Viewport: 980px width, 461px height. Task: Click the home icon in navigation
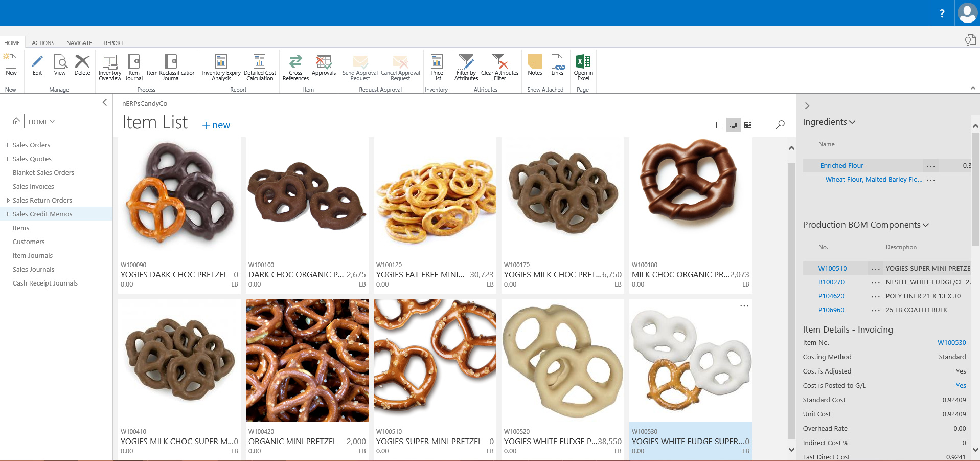click(x=16, y=121)
